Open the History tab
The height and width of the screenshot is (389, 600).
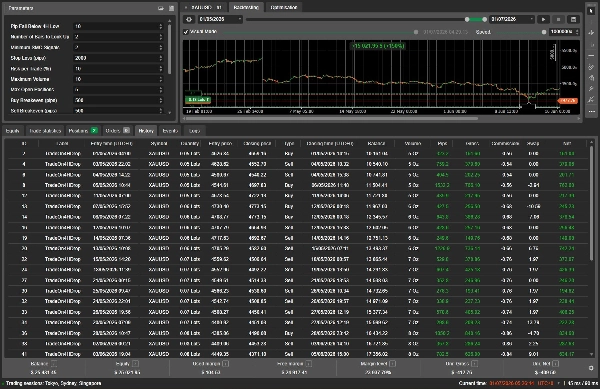pyautogui.click(x=146, y=131)
